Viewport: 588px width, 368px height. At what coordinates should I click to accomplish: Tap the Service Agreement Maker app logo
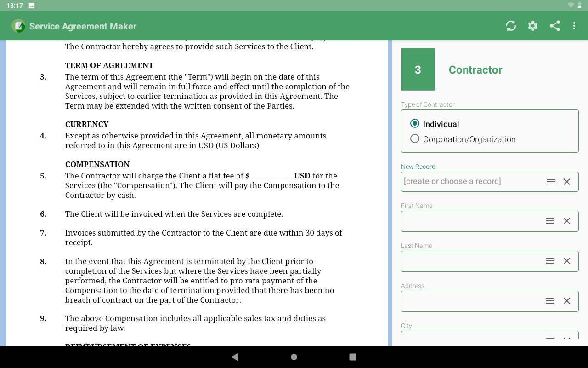(x=19, y=26)
